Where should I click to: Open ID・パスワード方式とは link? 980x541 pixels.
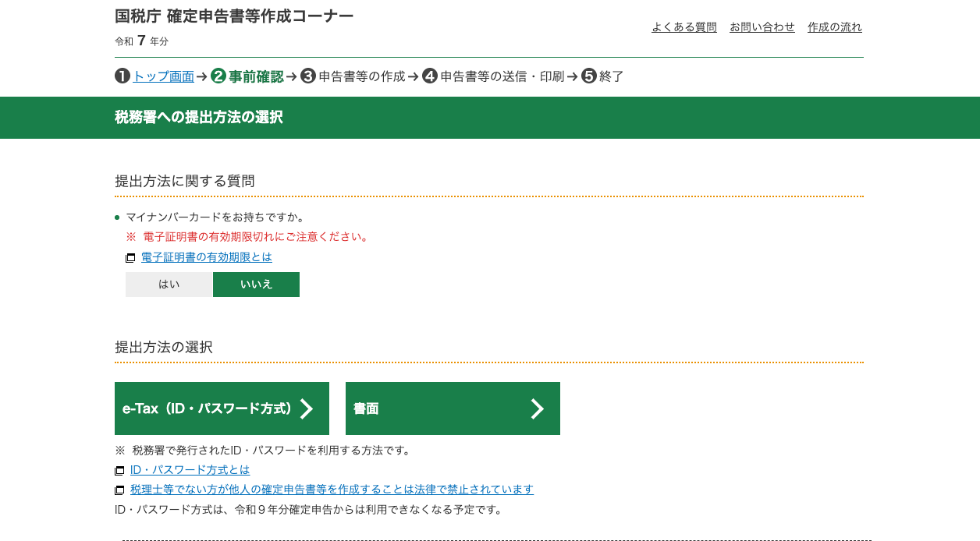click(x=190, y=470)
